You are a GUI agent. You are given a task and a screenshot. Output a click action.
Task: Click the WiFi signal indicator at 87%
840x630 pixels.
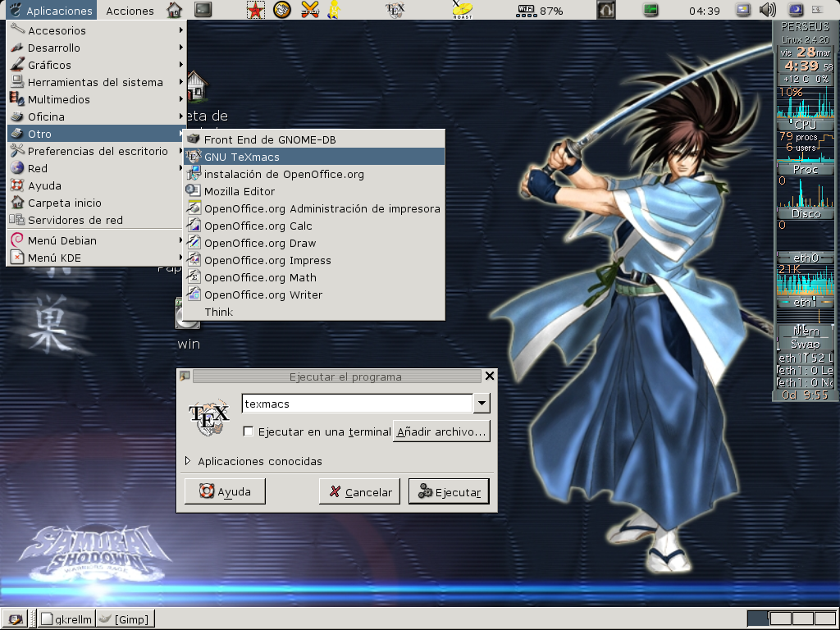coord(539,11)
